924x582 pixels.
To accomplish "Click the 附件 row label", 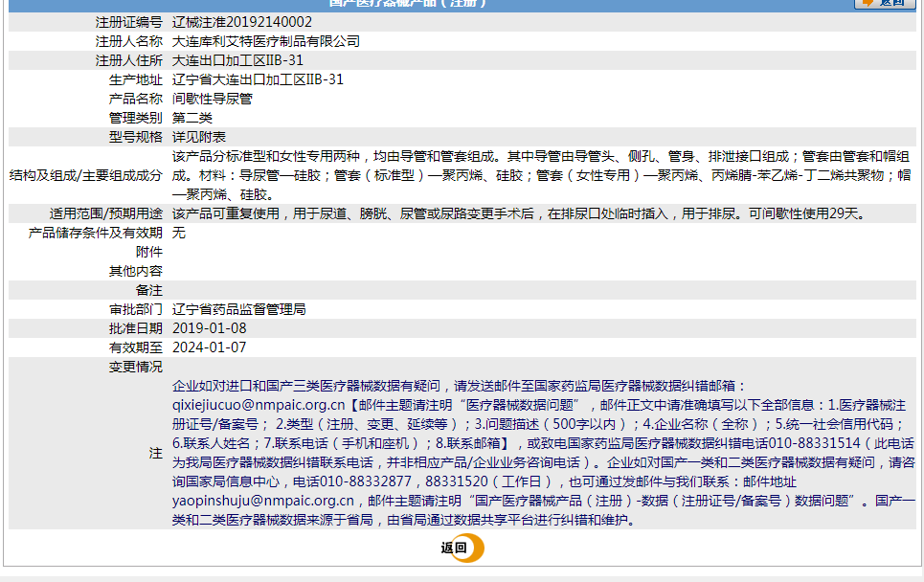I will pyautogui.click(x=148, y=252).
